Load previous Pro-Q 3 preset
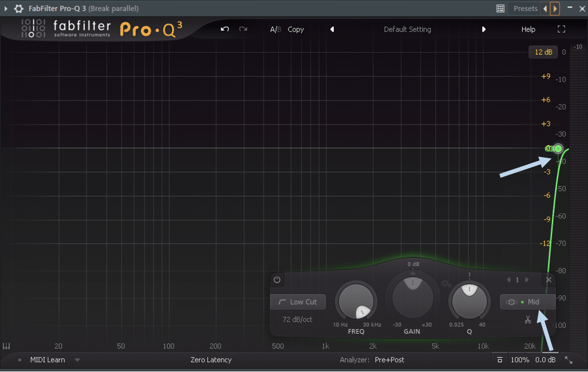Image resolution: width=588 pixels, height=372 pixels. pyautogui.click(x=332, y=29)
